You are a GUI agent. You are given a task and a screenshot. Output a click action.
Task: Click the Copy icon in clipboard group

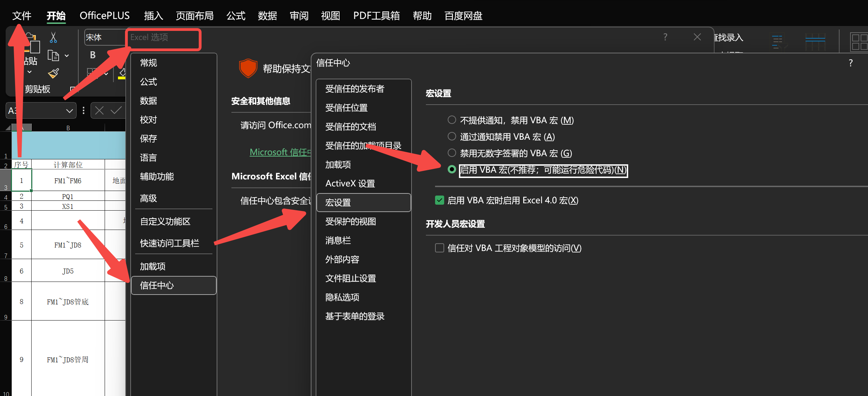[53, 55]
